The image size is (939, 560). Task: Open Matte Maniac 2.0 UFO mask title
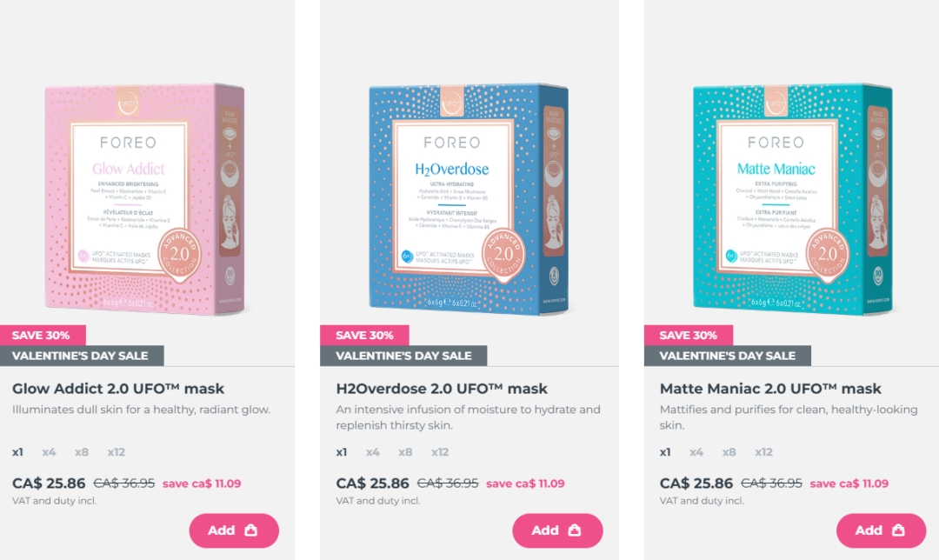(770, 389)
